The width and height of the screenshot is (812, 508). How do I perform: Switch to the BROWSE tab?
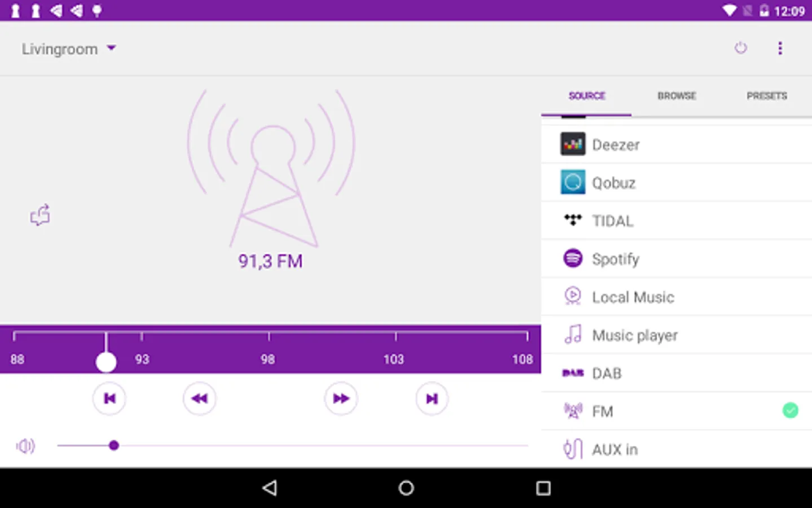coord(677,96)
